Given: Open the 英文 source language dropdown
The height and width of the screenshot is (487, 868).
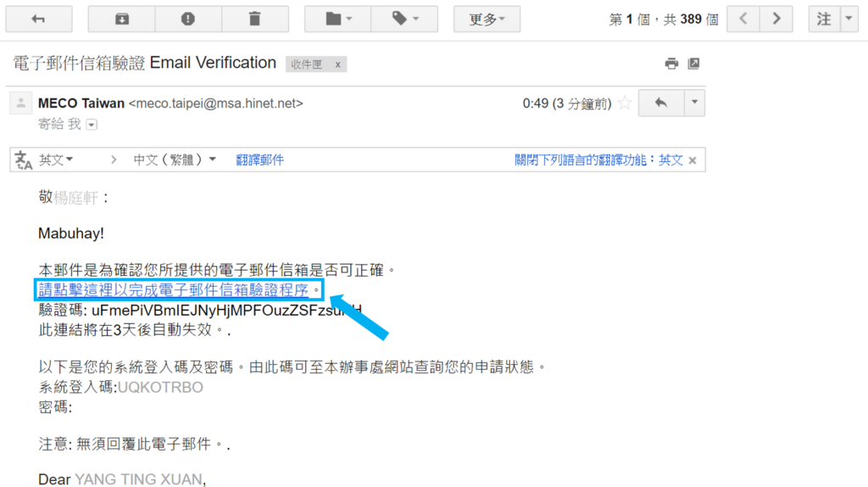Looking at the screenshot, I should tap(56, 160).
